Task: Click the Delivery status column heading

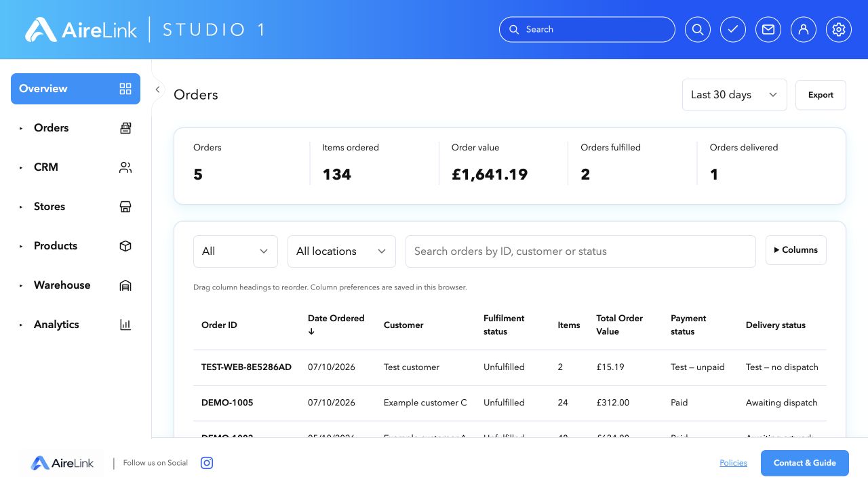Action: 776,325
